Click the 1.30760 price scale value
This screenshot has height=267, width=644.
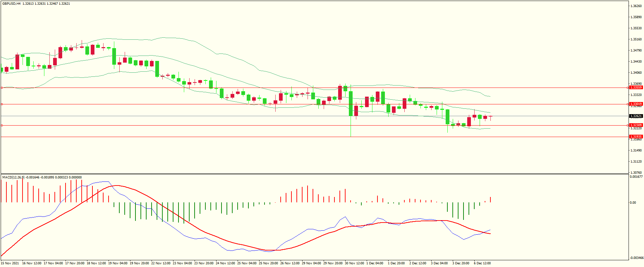coord(636,172)
